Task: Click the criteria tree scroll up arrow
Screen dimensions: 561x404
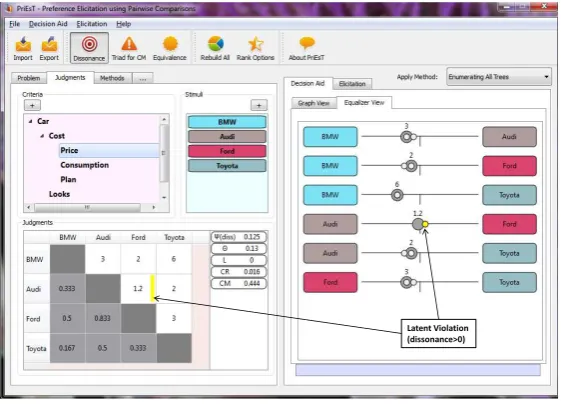Action: click(x=164, y=119)
